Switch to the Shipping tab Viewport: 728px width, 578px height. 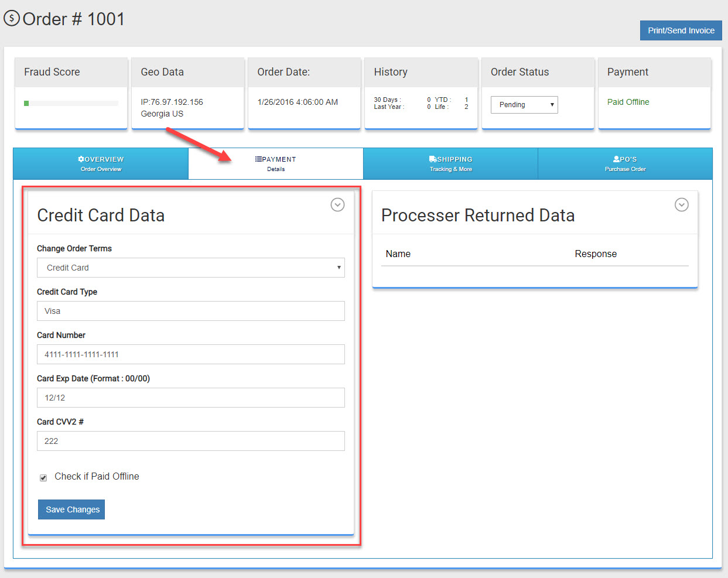(x=450, y=164)
